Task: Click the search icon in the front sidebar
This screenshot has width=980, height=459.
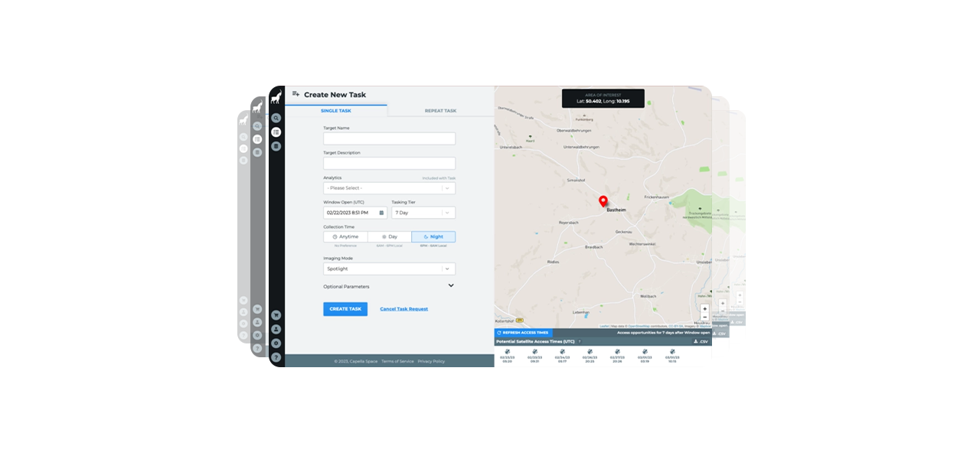Action: 276,118
